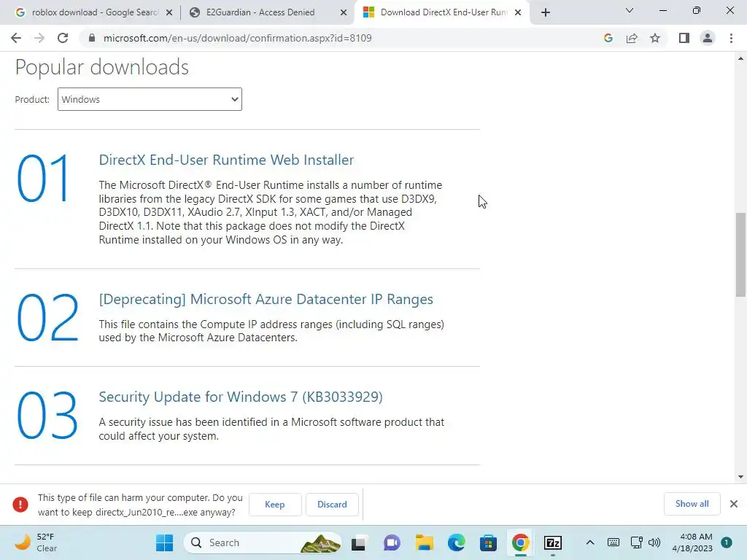Click the number 03 ranking
Image resolution: width=747 pixels, height=560 pixels.
tap(47, 415)
